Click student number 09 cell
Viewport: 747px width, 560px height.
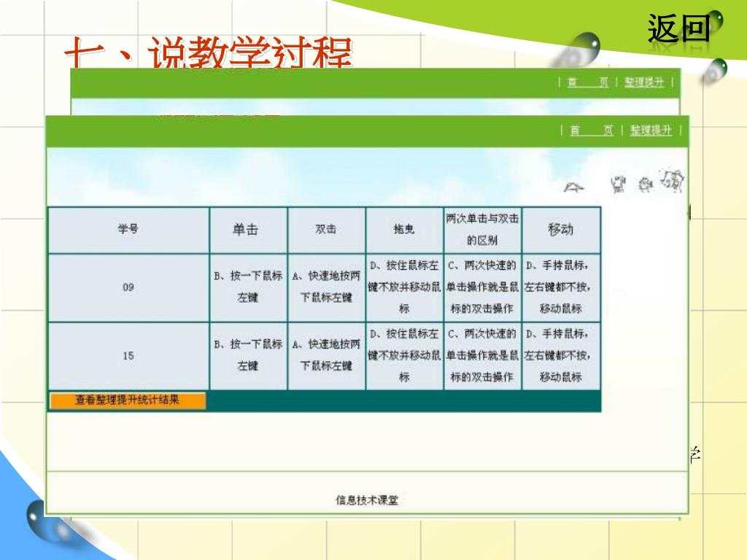point(128,287)
